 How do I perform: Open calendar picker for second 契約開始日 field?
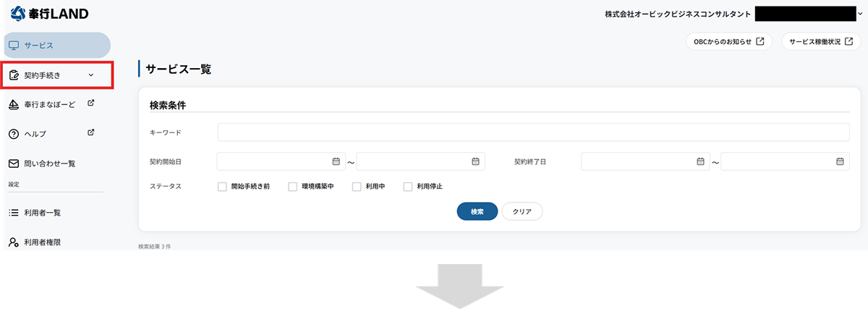pos(475,161)
